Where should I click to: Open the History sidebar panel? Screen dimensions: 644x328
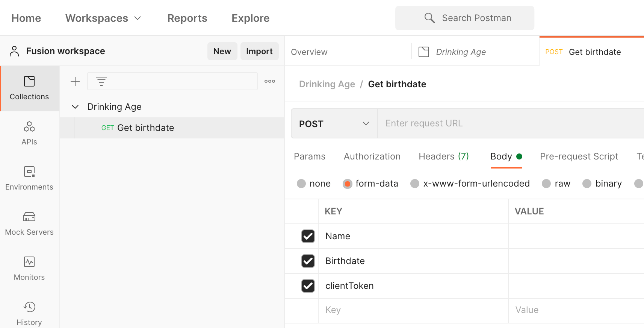29,313
